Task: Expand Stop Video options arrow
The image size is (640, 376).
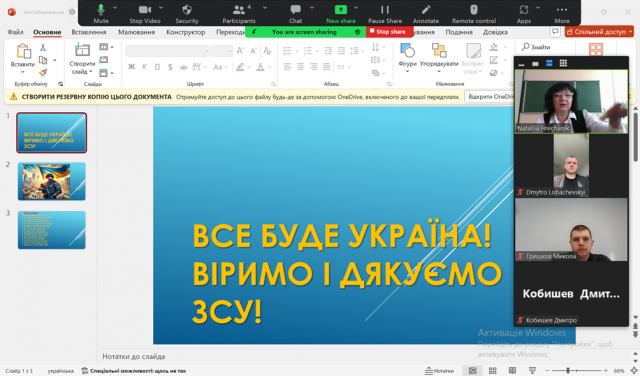Action: tap(160, 7)
